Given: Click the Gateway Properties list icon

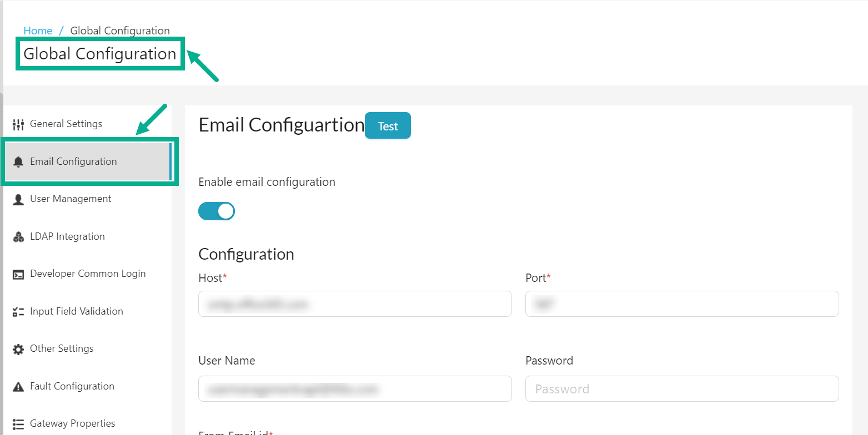Looking at the screenshot, I should (x=18, y=423).
